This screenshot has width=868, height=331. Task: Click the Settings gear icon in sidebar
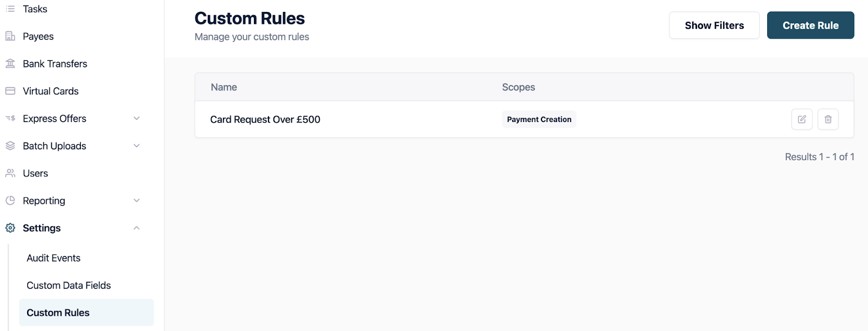point(10,228)
